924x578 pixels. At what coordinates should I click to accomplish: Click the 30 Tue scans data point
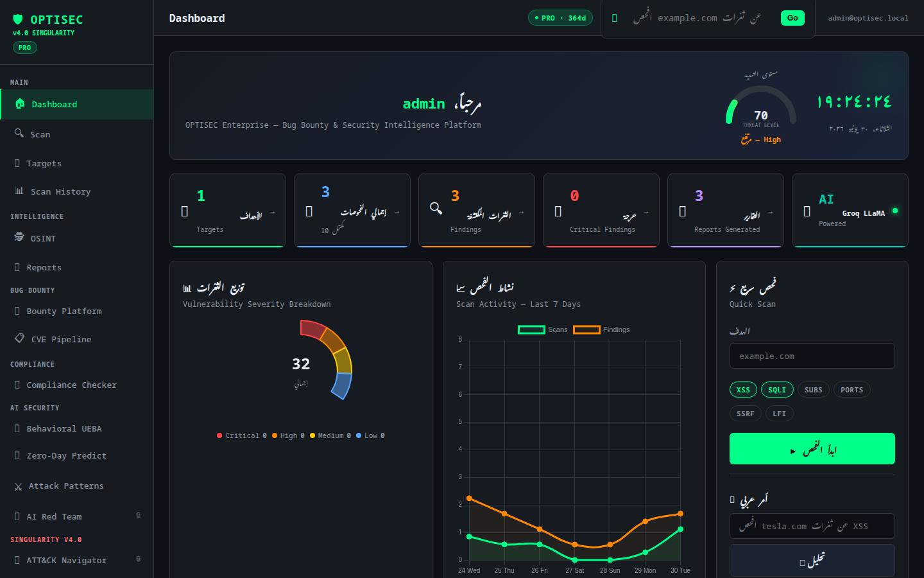click(680, 529)
